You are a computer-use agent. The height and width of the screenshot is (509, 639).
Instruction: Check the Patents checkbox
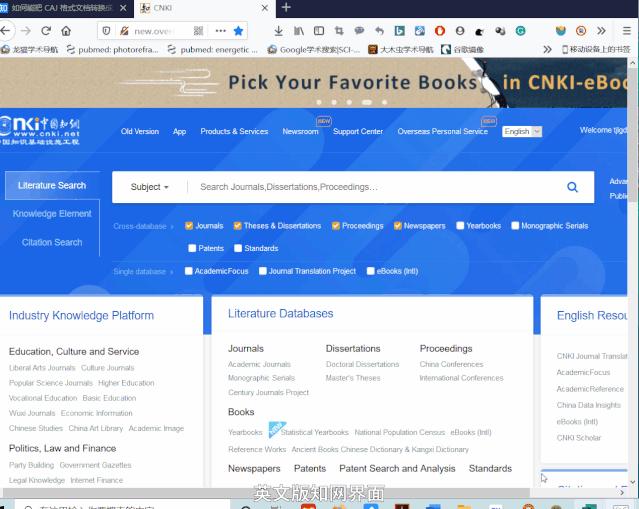point(192,248)
